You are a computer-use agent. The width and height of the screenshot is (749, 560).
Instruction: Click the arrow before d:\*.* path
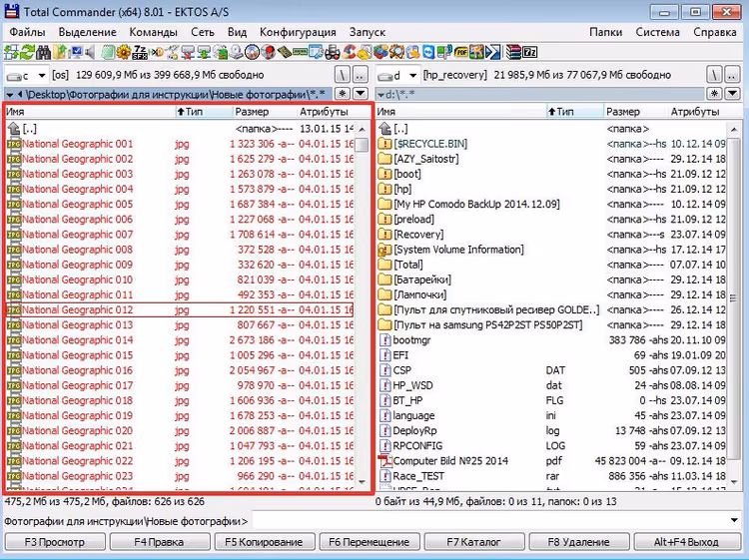(x=380, y=95)
